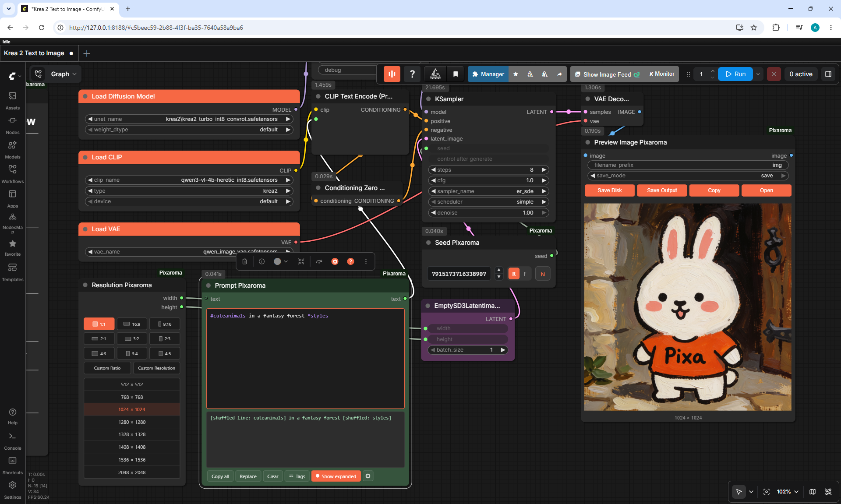This screenshot has height=504, width=841.
Task: Click the bookmark icon in toolbar
Action: pos(456,74)
